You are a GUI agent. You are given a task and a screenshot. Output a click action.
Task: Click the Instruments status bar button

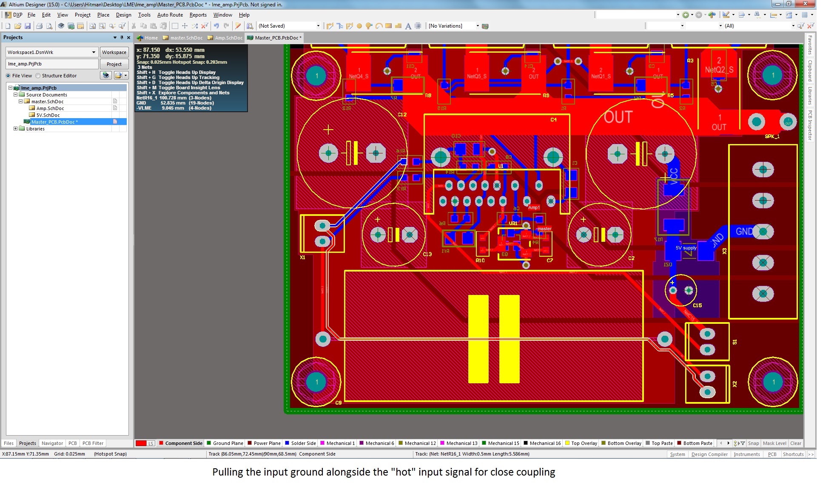pos(746,454)
